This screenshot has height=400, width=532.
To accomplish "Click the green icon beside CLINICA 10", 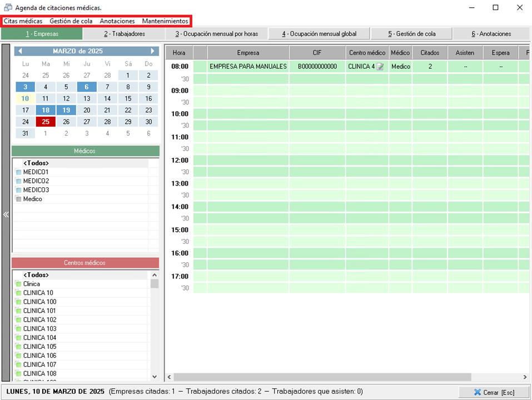I will pos(18,293).
